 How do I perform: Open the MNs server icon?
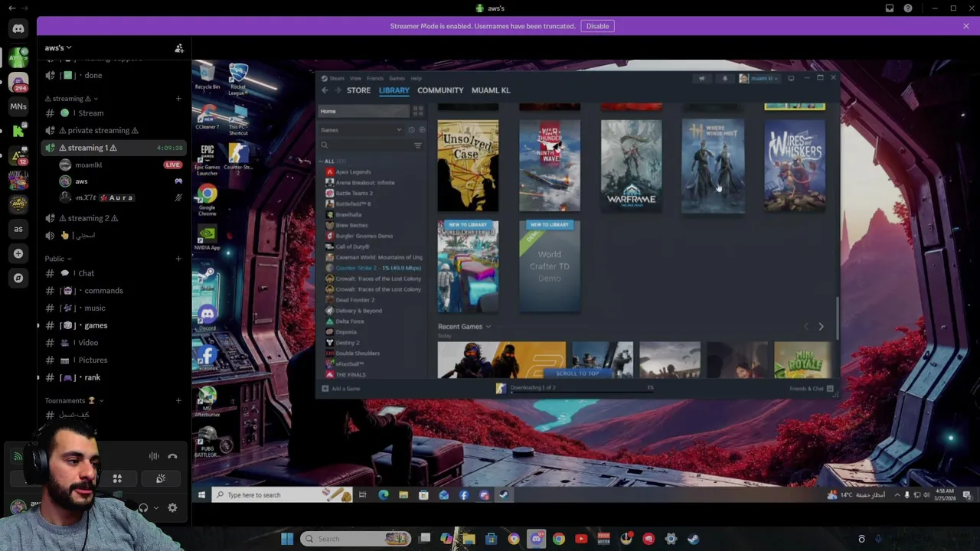tap(18, 106)
